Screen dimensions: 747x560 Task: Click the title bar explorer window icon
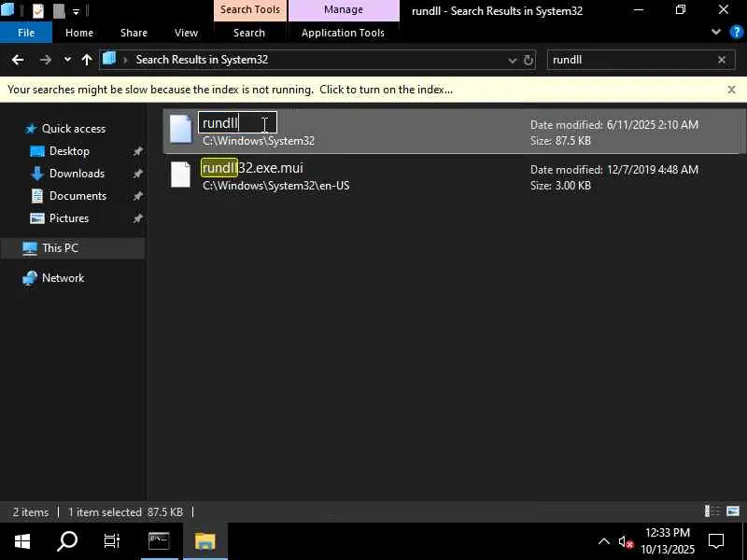(7, 10)
